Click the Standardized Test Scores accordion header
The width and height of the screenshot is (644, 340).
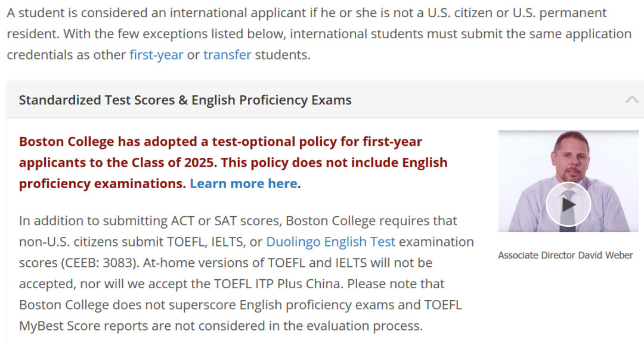click(x=325, y=99)
